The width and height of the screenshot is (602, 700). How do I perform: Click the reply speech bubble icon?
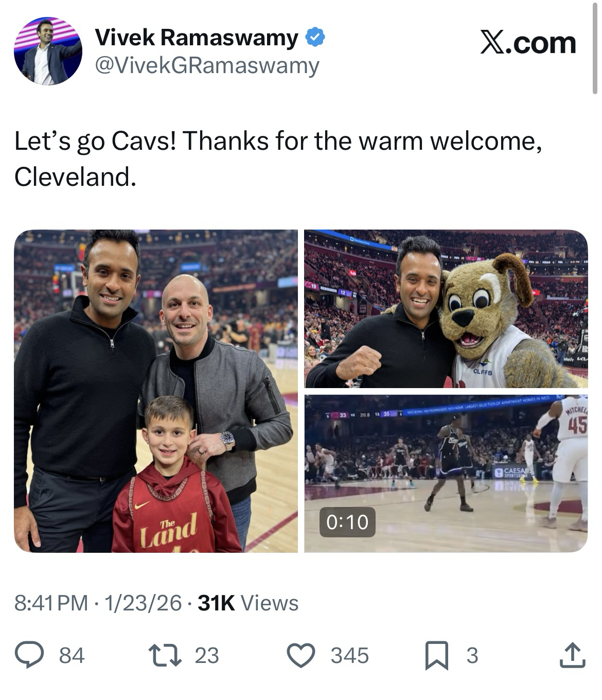pyautogui.click(x=29, y=655)
